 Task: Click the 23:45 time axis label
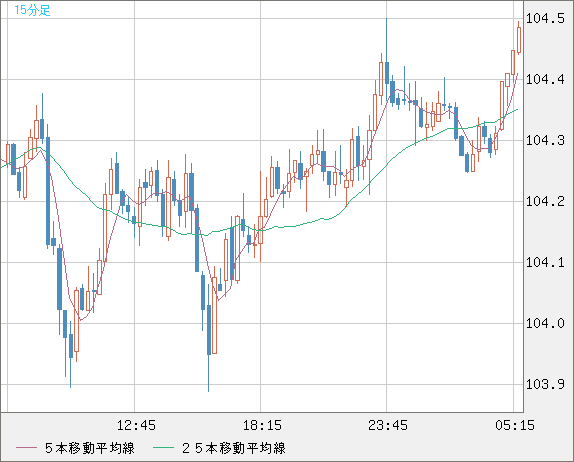click(388, 425)
